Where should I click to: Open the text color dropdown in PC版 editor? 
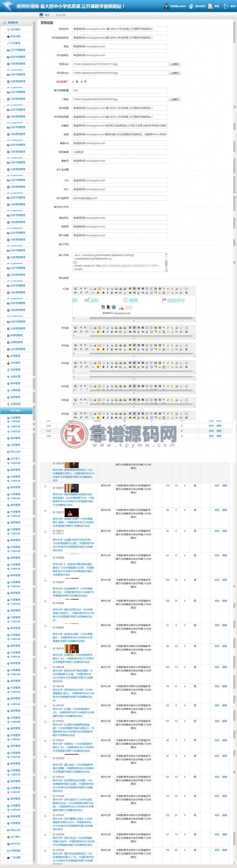pyautogui.click(x=93, y=293)
